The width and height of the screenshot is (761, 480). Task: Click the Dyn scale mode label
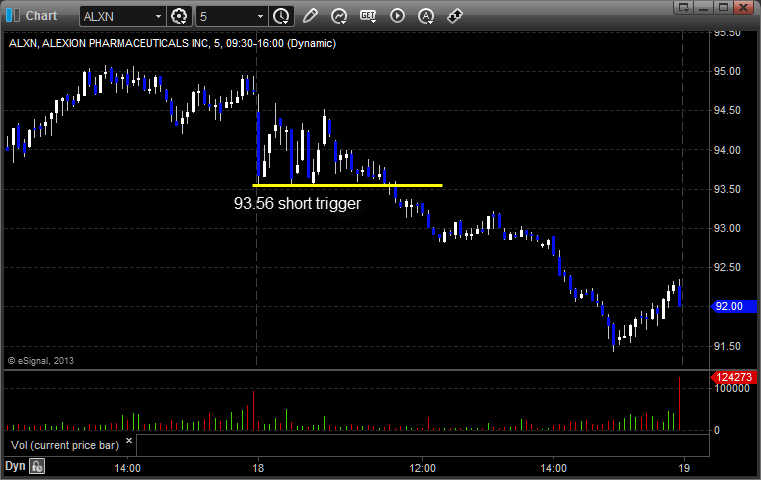point(15,466)
